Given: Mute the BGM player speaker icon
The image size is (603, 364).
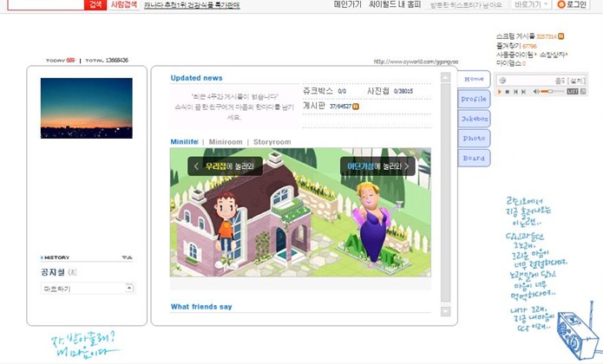Looking at the screenshot, I should 536,91.
